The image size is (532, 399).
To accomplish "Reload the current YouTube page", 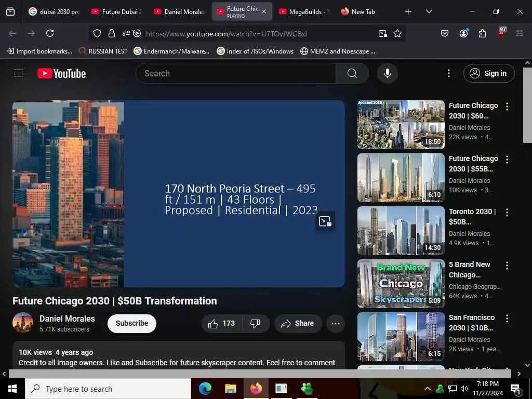I will coord(50,33).
